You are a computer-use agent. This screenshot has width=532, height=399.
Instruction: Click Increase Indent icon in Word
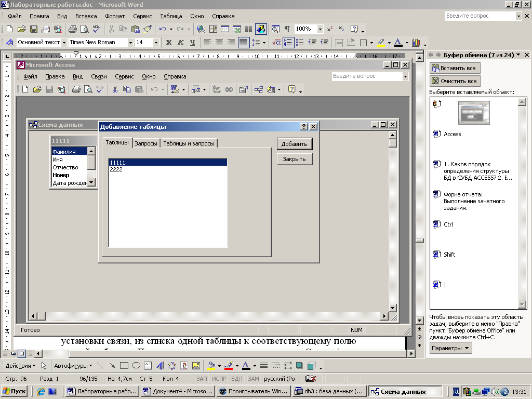tap(324, 43)
